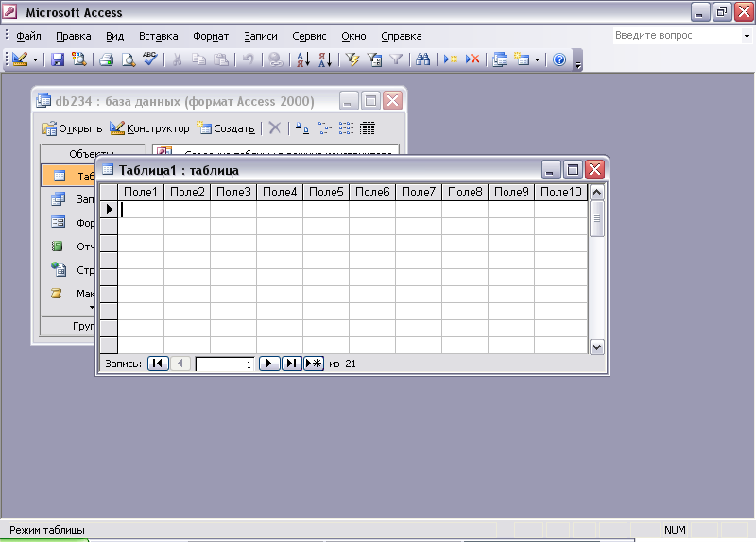
Task: Open the help question box dropdown arrow
Action: click(747, 36)
